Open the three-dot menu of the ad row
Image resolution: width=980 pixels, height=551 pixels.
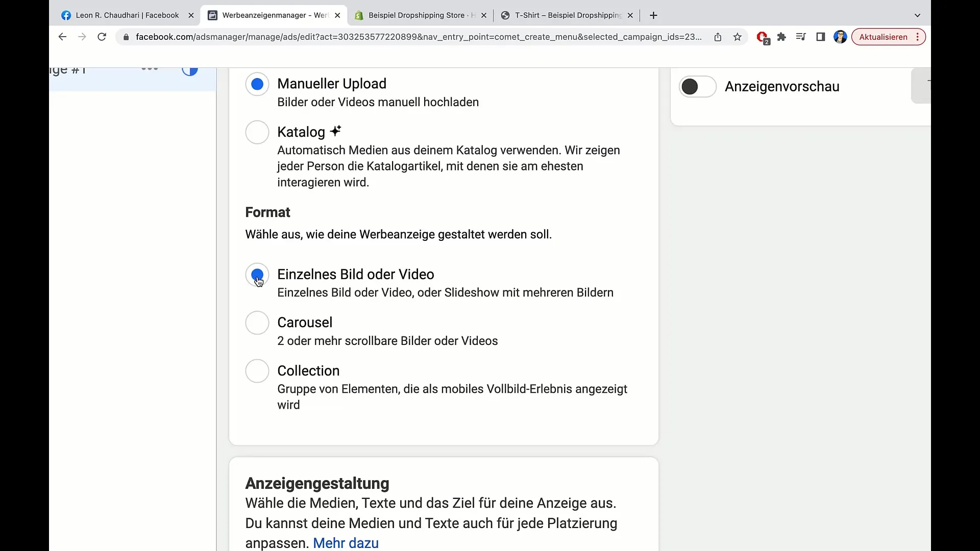pos(150,68)
